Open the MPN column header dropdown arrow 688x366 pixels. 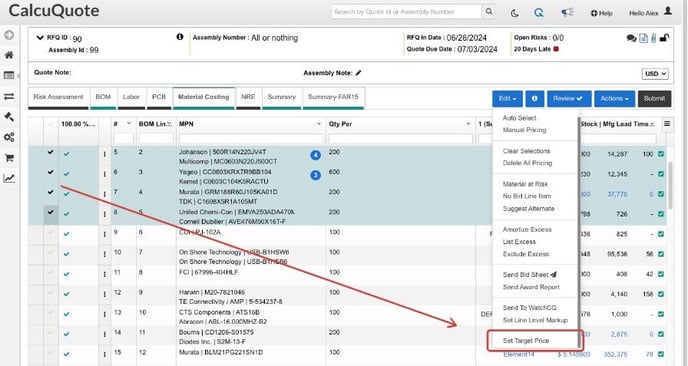(x=319, y=124)
